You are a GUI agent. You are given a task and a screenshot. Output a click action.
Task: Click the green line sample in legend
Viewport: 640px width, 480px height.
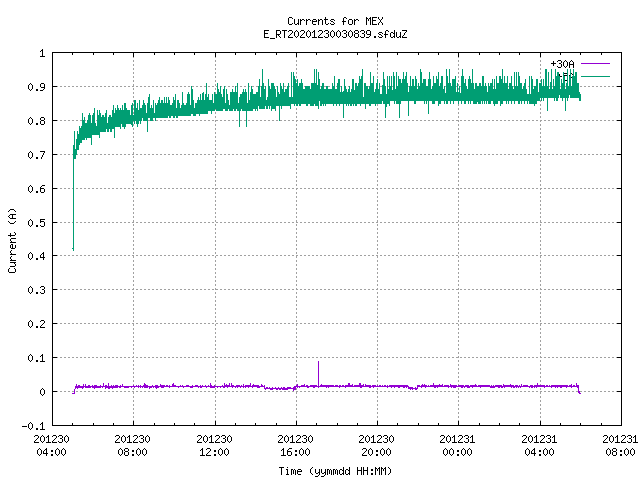click(x=595, y=76)
